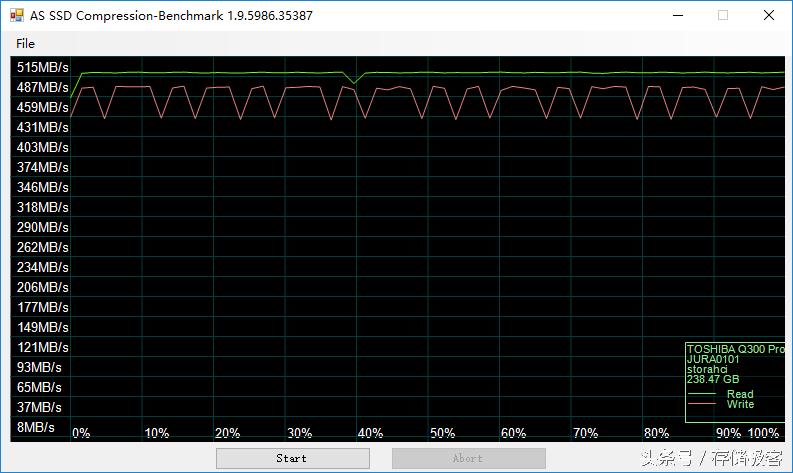The image size is (793, 473).
Task: Click the 80% compression axis label
Action: [656, 434]
